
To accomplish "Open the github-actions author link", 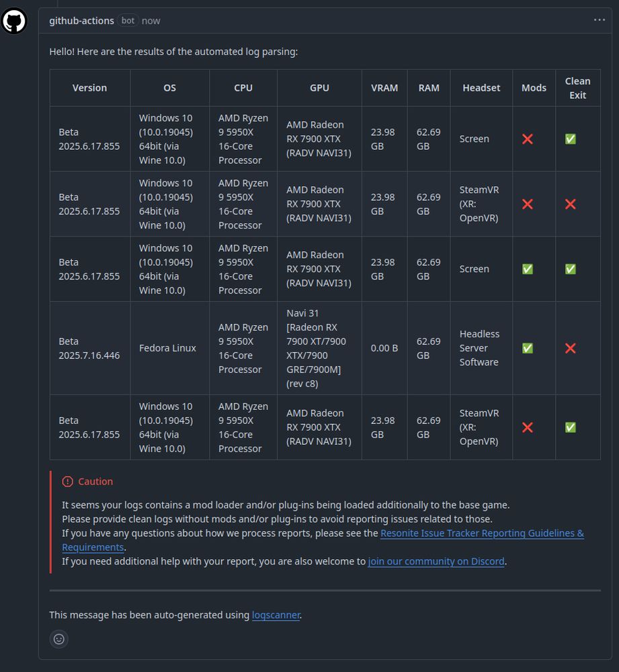I will 81,21.
